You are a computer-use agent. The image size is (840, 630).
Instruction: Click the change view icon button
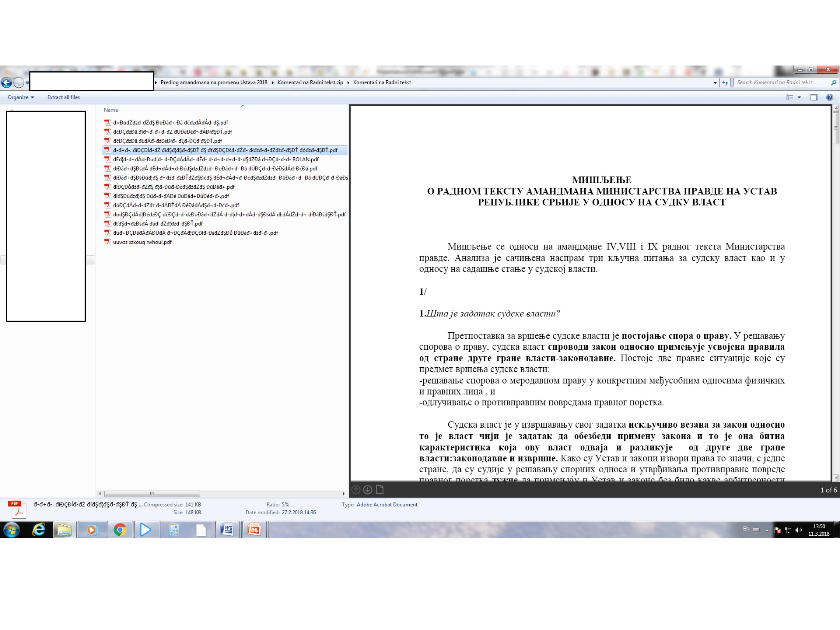(790, 97)
